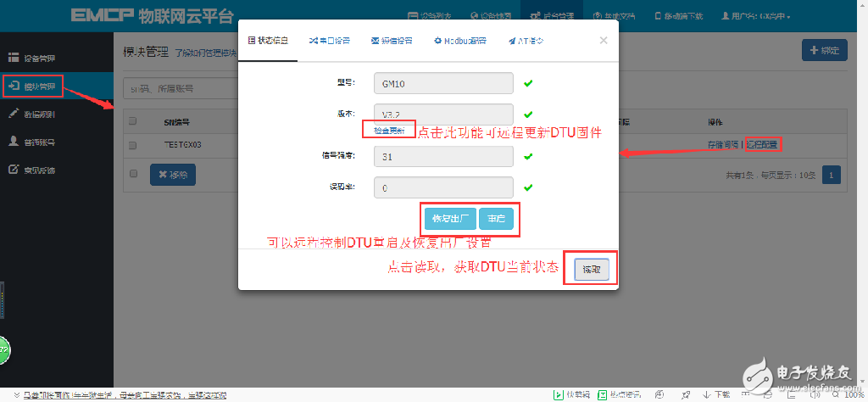Click the person icon in the sidebar
The image size is (868, 402).
pos(14,142)
